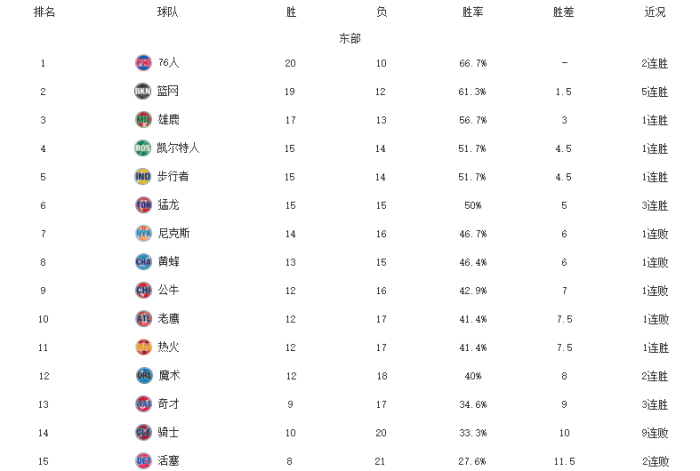Click the 近况 column header
Image resolution: width=700 pixels, height=471 pixels.
pos(655,13)
